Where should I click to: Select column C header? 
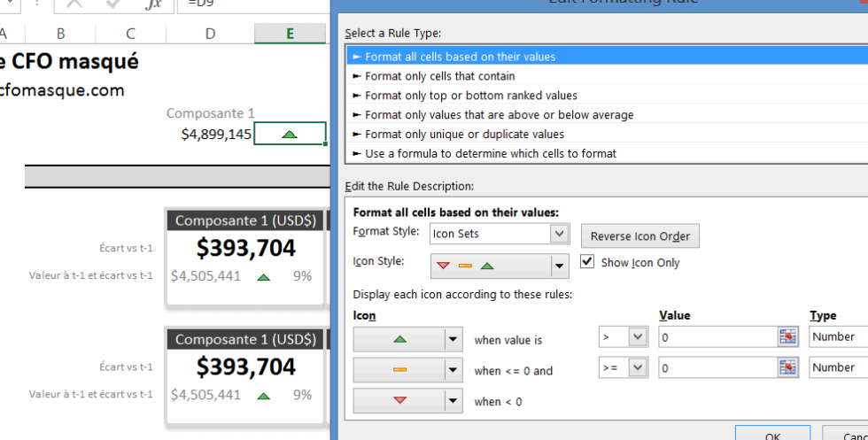pos(131,34)
